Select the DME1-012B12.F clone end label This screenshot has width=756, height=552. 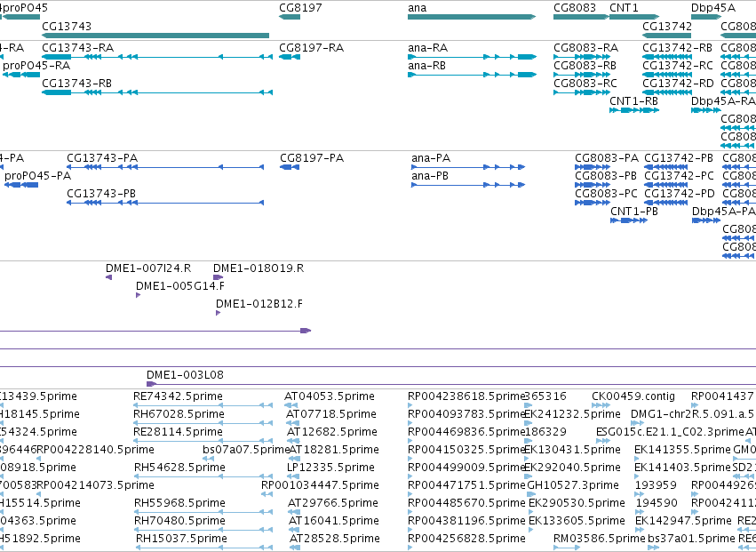pyautogui.click(x=259, y=304)
